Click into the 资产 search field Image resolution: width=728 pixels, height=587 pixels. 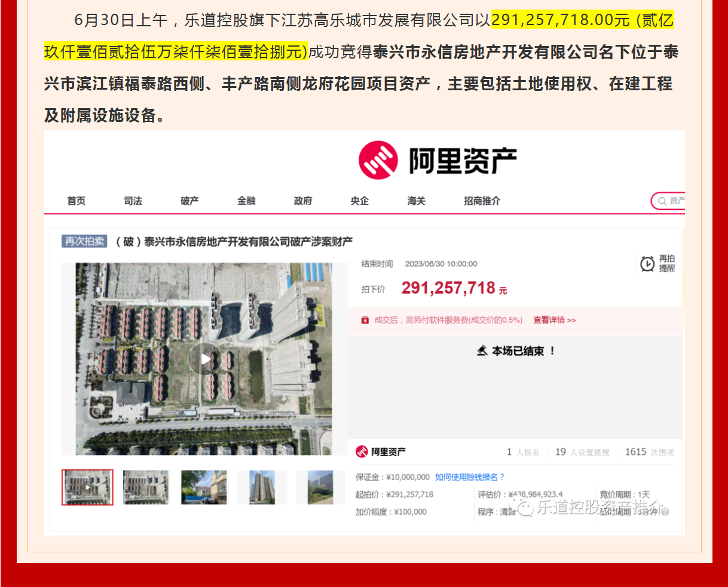pyautogui.click(x=677, y=201)
